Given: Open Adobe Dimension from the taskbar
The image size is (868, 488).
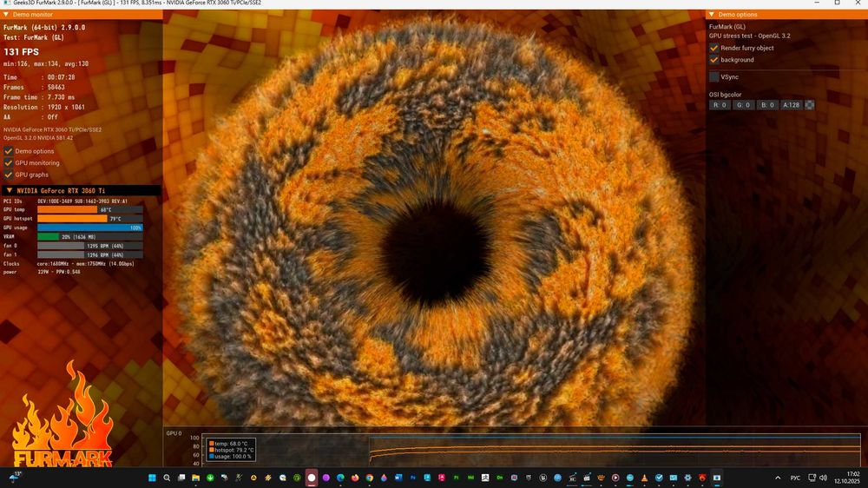Looking at the screenshot, I should tap(500, 478).
